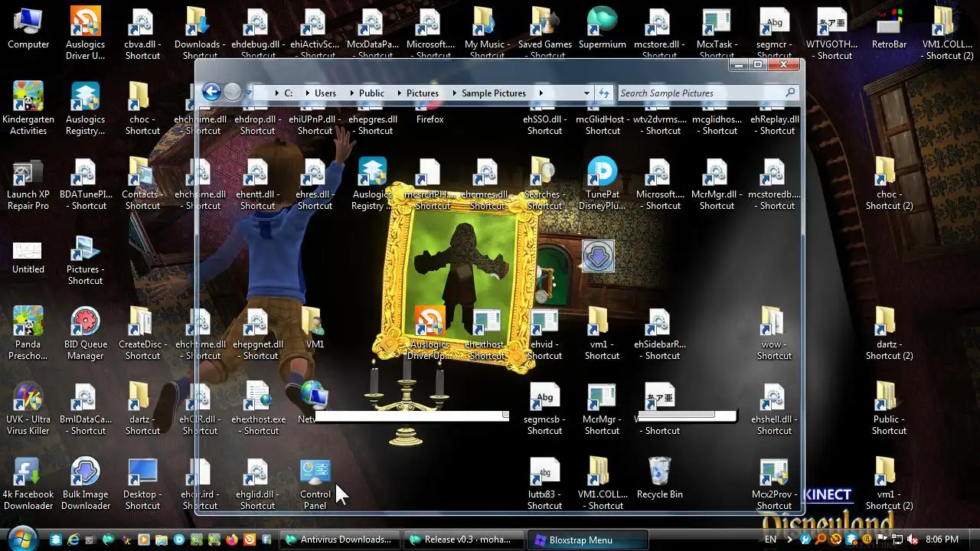Select 4k Facebook Downloader desktop icon

coord(28,484)
